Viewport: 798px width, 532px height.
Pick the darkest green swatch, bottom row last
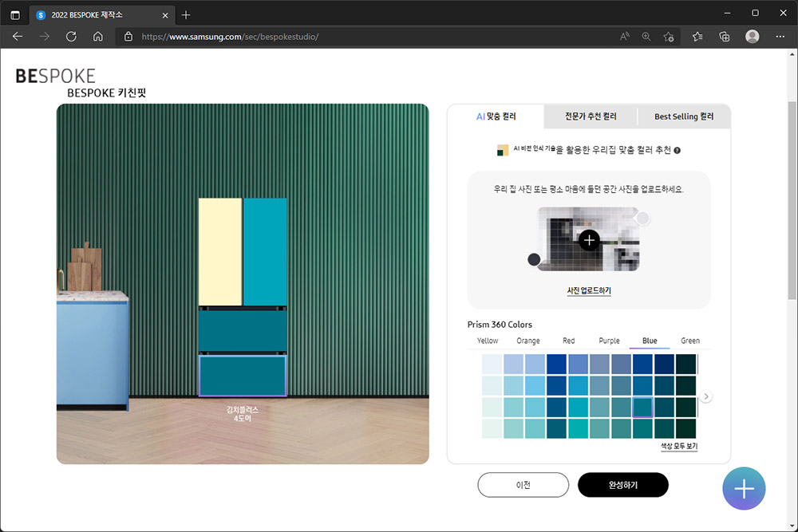tap(685, 429)
